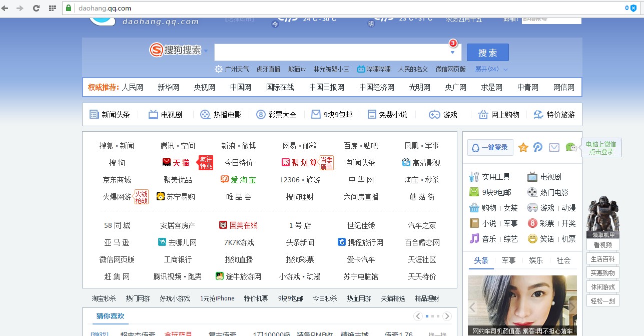Open 新闻头条 category icon
The width and height of the screenshot is (644, 336).
click(x=94, y=114)
